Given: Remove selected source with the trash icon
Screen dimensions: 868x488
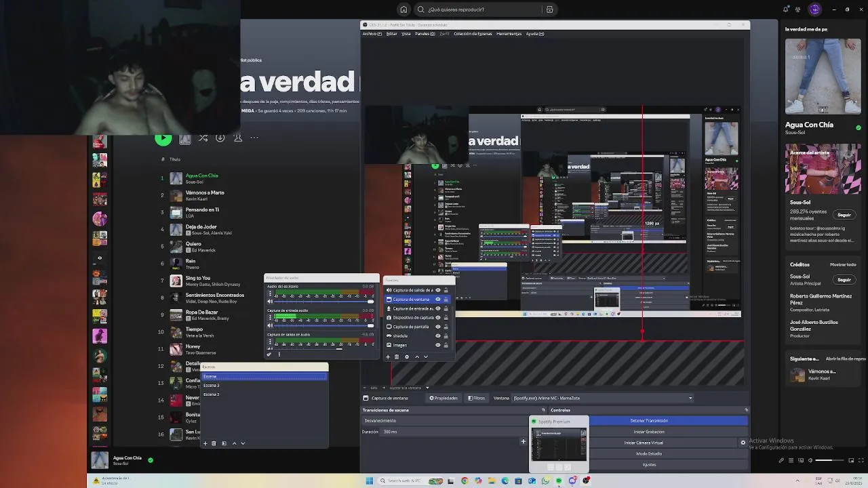Looking at the screenshot, I should tap(397, 357).
